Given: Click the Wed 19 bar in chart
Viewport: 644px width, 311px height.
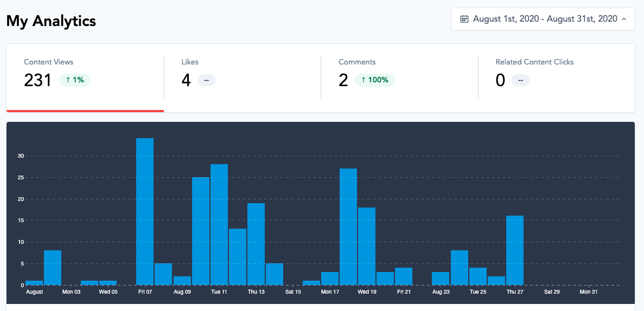Looking at the screenshot, I should tap(367, 246).
